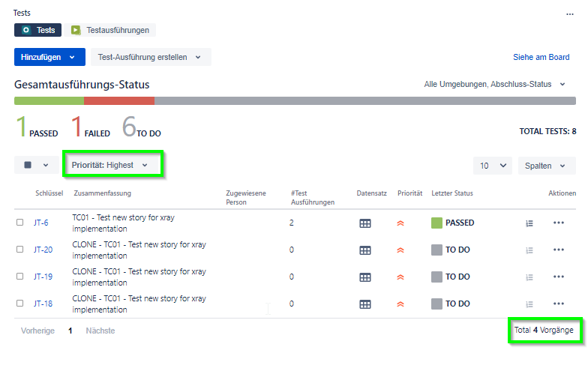
Task: Click the Total 4 Vorgänge label
Action: (544, 330)
